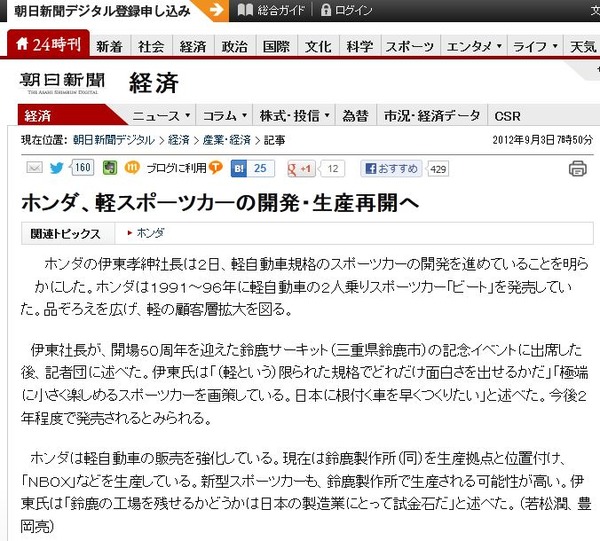Expand the 株式・投信 submenu dropdown
This screenshot has width=600, height=541.
[x=295, y=115]
